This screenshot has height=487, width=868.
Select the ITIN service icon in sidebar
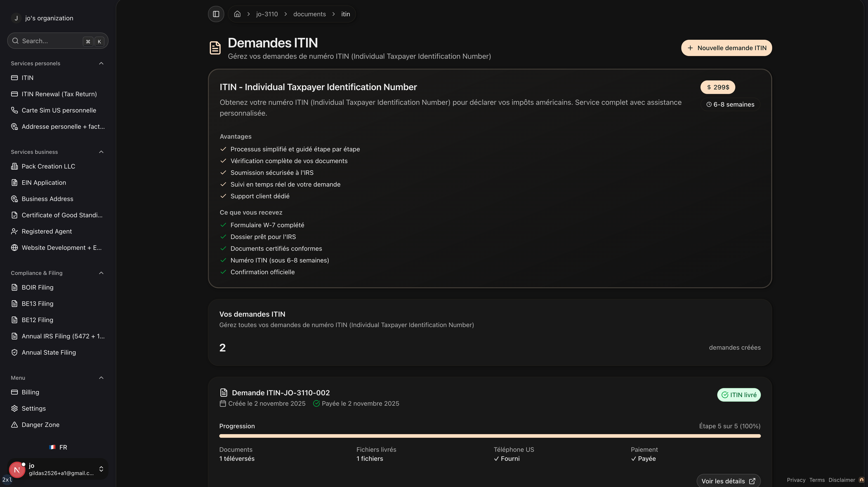(15, 77)
